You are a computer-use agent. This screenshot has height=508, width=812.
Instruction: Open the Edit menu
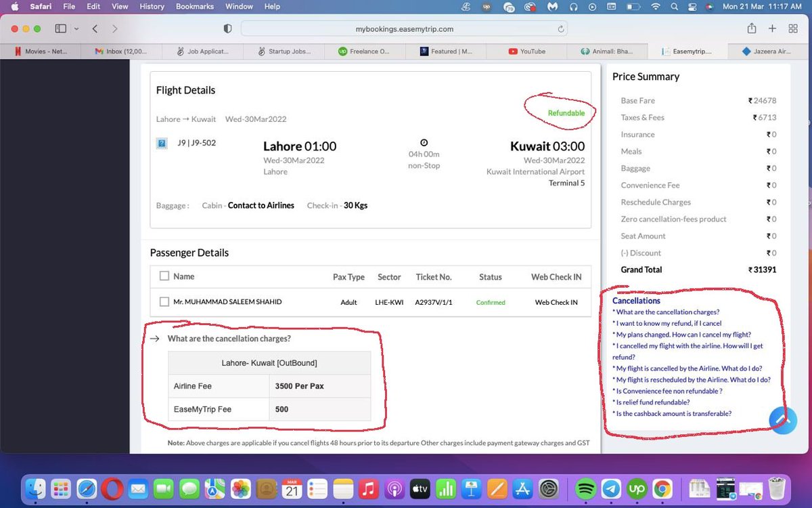pos(93,6)
